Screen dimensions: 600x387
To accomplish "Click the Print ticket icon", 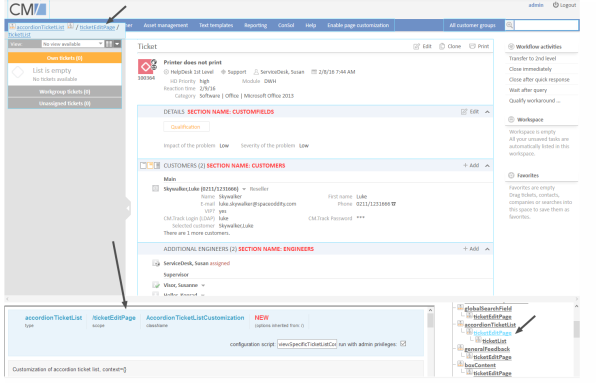I will 472,46.
